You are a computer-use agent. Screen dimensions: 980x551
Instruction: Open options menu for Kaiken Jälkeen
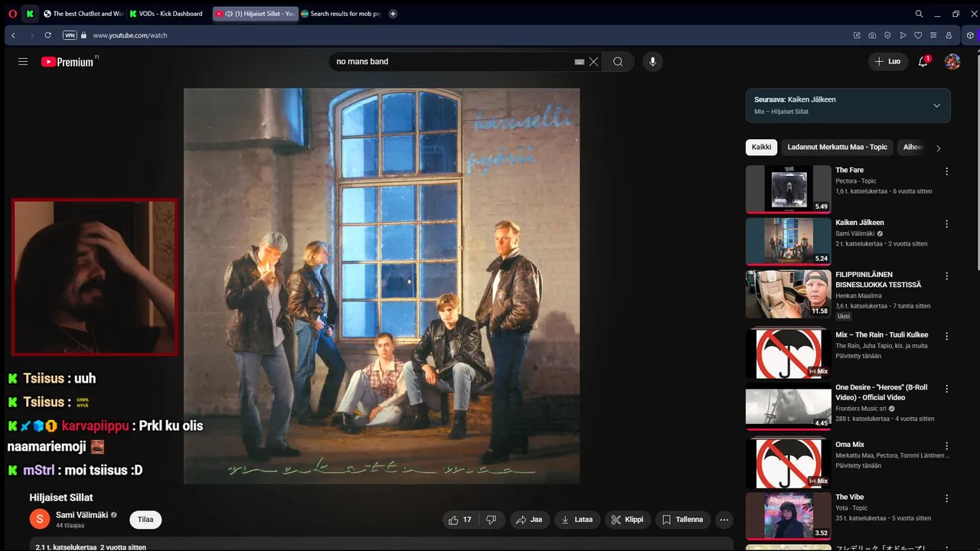click(x=946, y=224)
